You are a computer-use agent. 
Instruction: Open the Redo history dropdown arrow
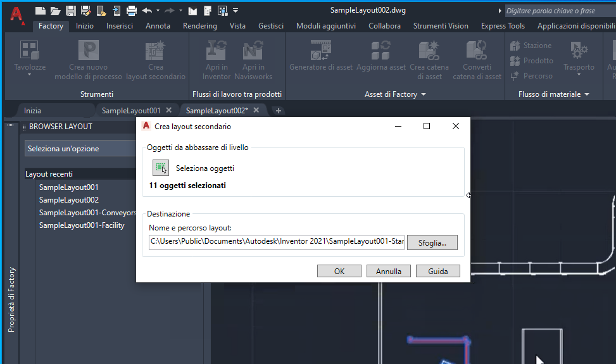(180, 11)
